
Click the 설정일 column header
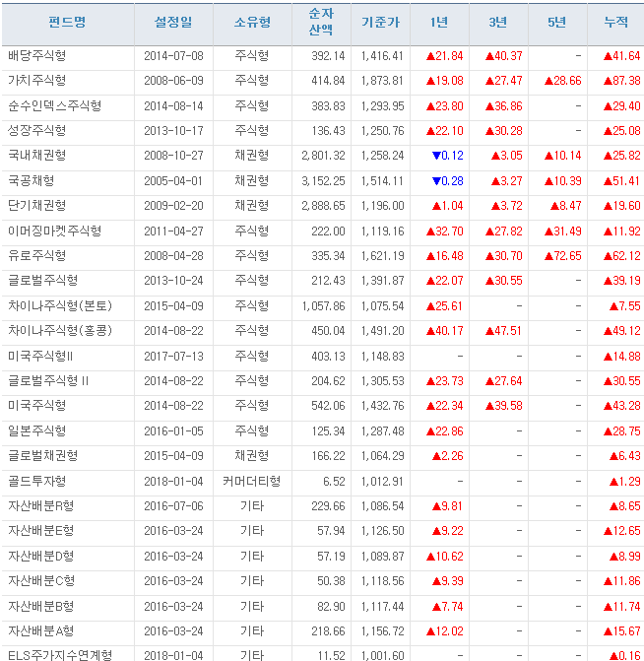(x=173, y=23)
